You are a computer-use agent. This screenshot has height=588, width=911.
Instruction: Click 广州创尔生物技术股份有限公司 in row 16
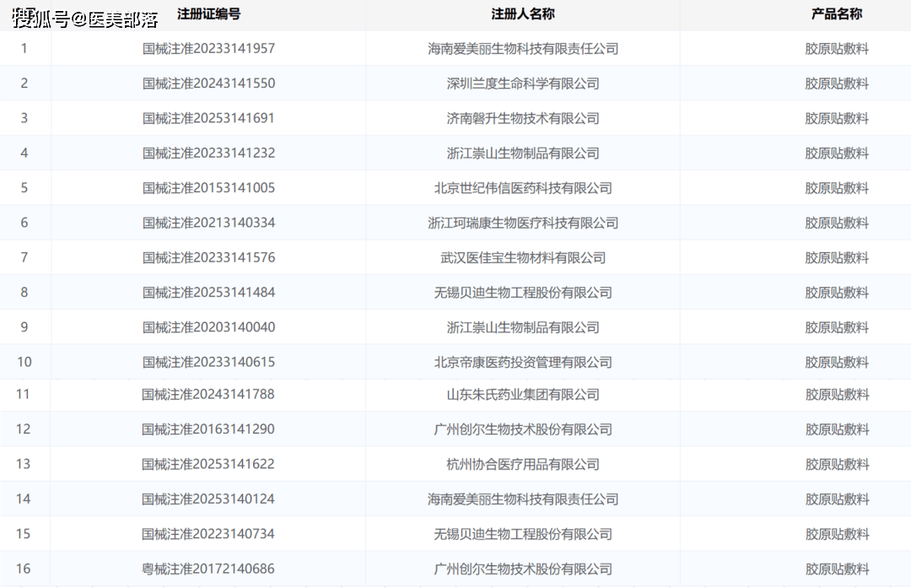click(x=523, y=569)
